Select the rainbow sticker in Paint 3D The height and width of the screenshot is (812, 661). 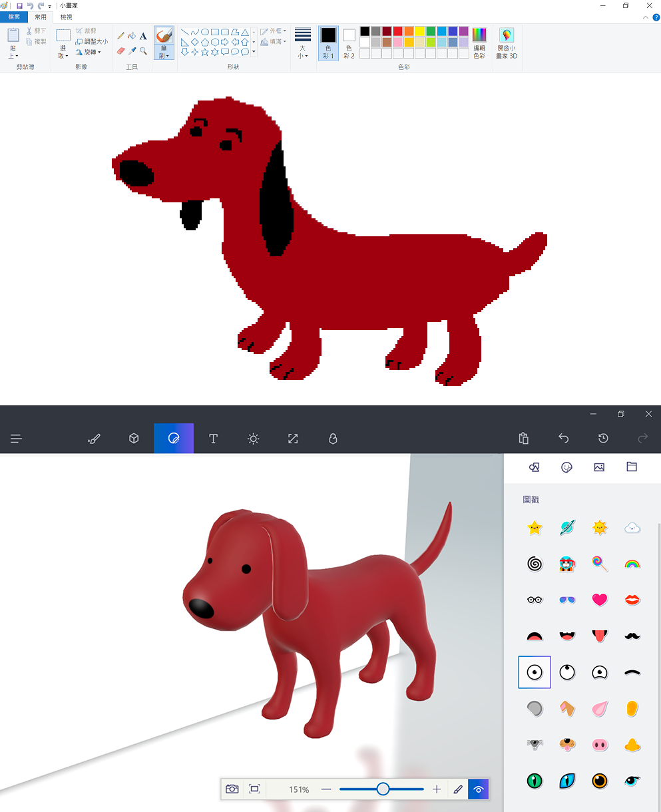(632, 564)
